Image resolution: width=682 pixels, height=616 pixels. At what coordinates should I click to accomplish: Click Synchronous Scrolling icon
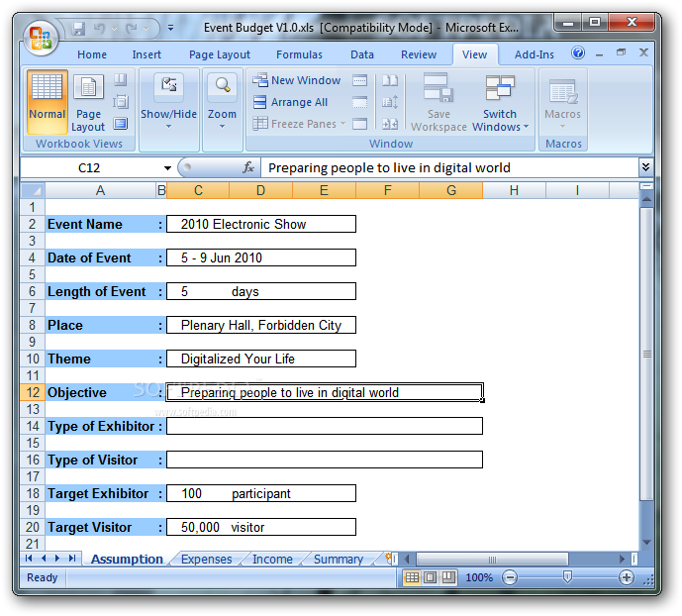point(390,102)
